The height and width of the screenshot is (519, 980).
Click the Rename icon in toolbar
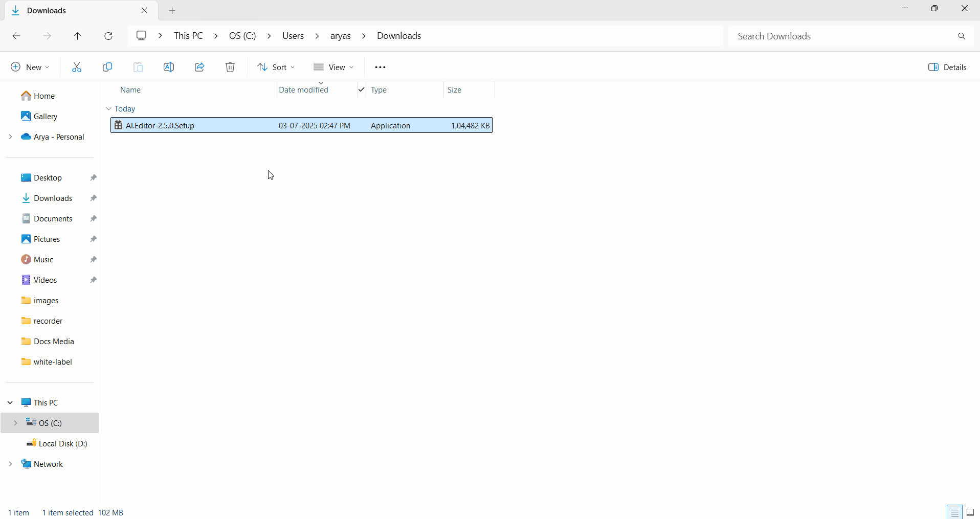point(169,67)
